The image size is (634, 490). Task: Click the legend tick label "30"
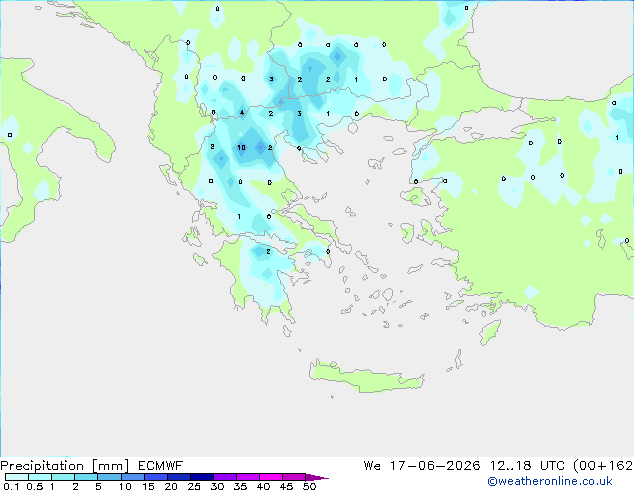pyautogui.click(x=217, y=486)
